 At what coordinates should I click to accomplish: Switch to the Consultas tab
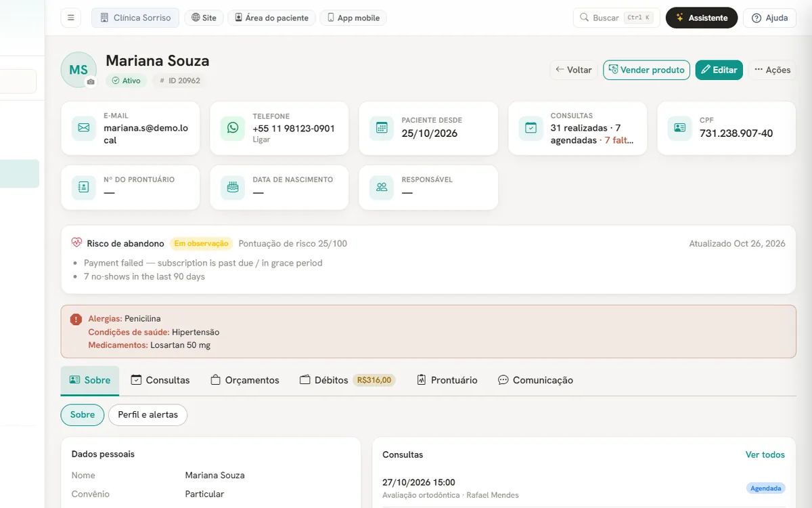tap(160, 380)
